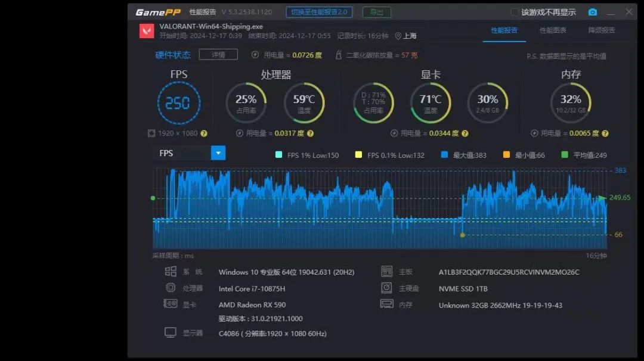Click the GPU temperature 71°C gauge
Screen dimensions: 644x361
click(x=431, y=103)
